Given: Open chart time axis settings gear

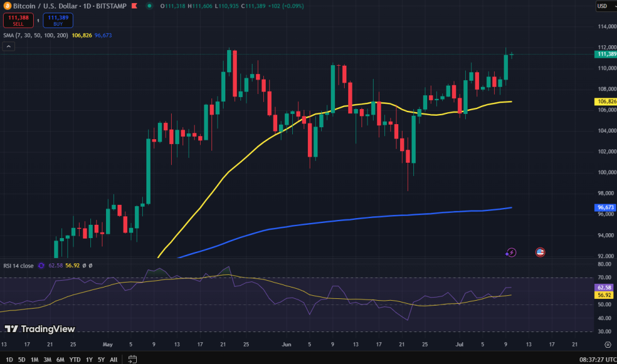Looking at the screenshot, I should click(608, 345).
